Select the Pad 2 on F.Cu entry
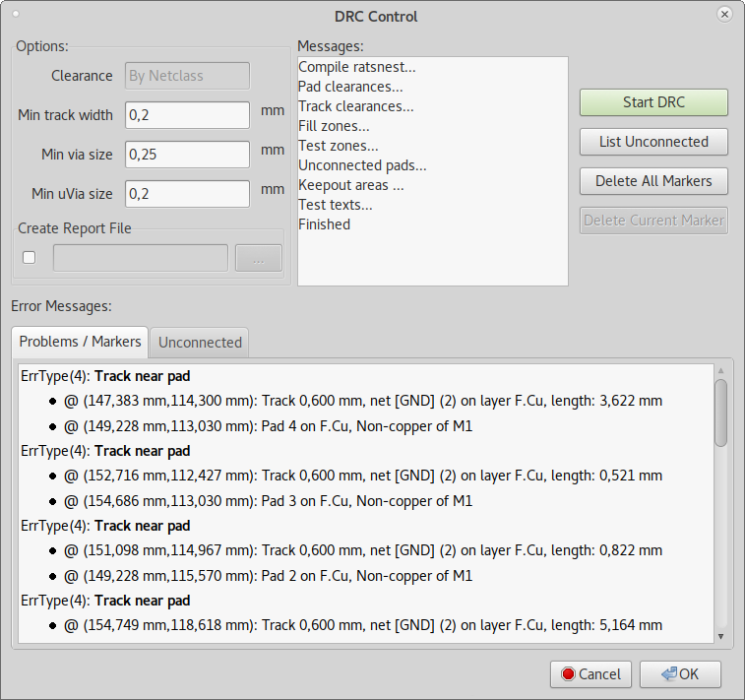745x700 pixels. coord(269,576)
